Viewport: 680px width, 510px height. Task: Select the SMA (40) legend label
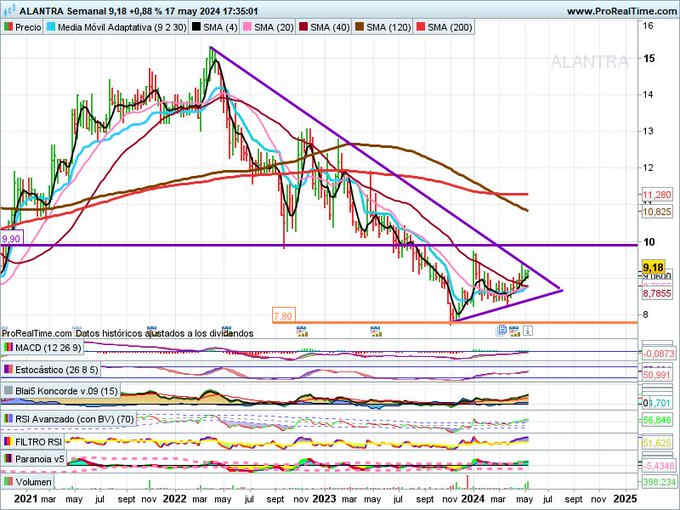click(330, 27)
